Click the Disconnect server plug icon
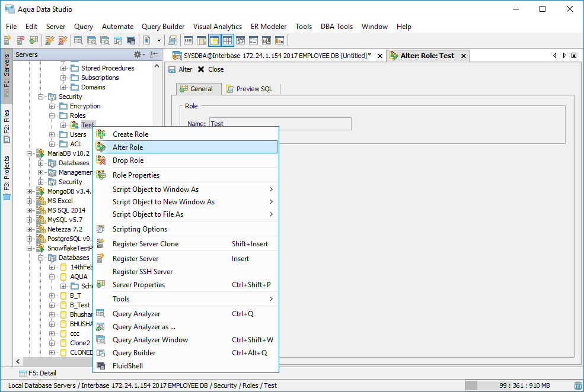The image size is (584, 392). pyautogui.click(x=63, y=40)
